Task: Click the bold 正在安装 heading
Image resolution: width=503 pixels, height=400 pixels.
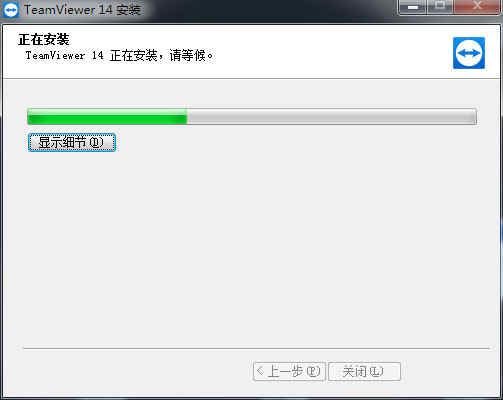Action: coord(44,40)
